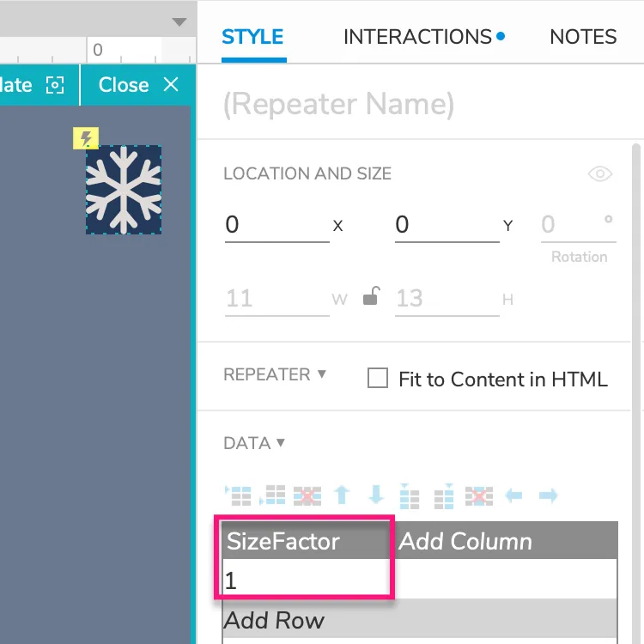Enable Fit to Content in HTML
Viewport: 644px width, 644px height.
[378, 379]
